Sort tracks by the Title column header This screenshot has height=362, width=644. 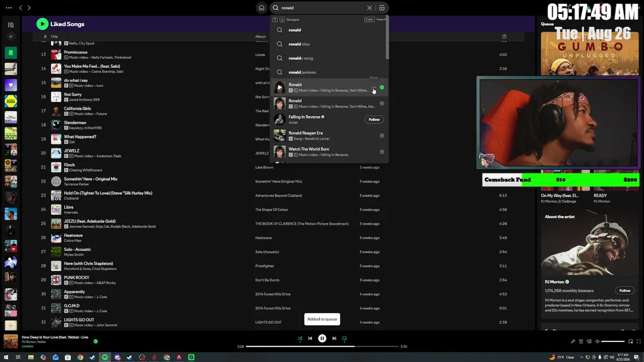(x=54, y=37)
